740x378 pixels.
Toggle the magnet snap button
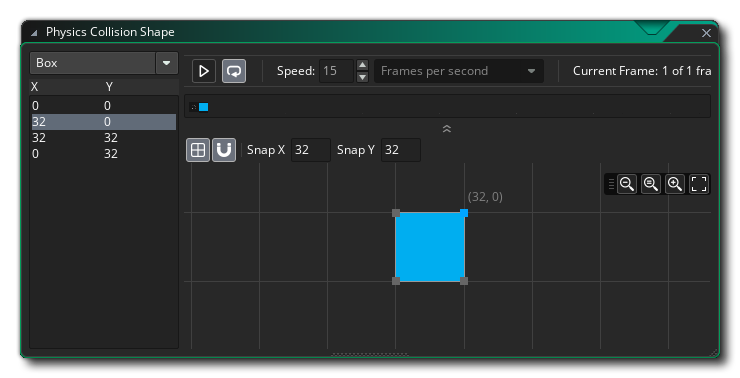[224, 150]
